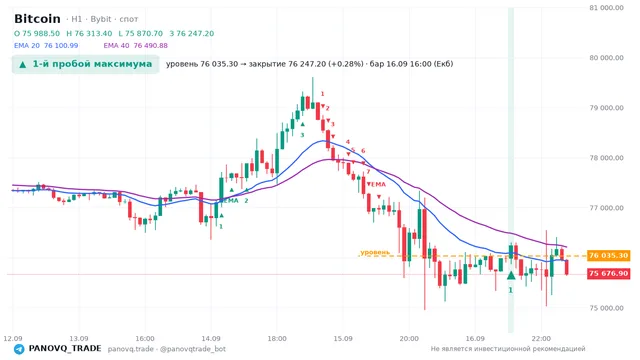Click the 22:00 time axis label
The width and height of the screenshot is (640, 360).
pyautogui.click(x=541, y=339)
